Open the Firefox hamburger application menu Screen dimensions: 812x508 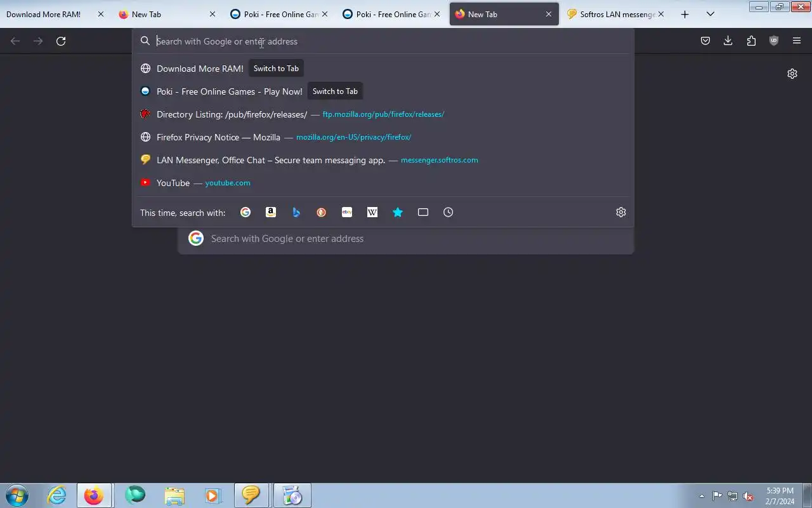(797, 41)
